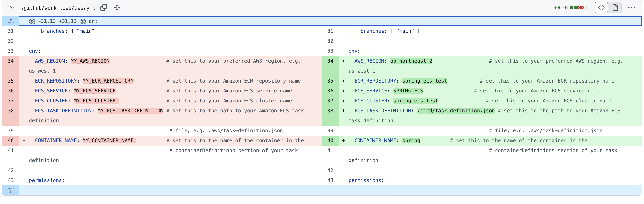Switch to rich diff using the document icon
Viewport: 644px width, 204px height.
pos(615,7)
